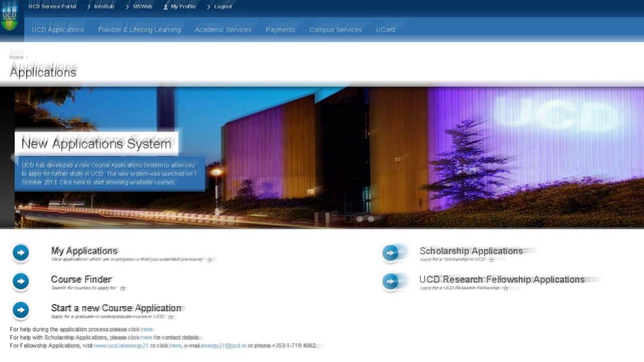
Task: Click the person icon beside My Profile
Action: click(166, 7)
